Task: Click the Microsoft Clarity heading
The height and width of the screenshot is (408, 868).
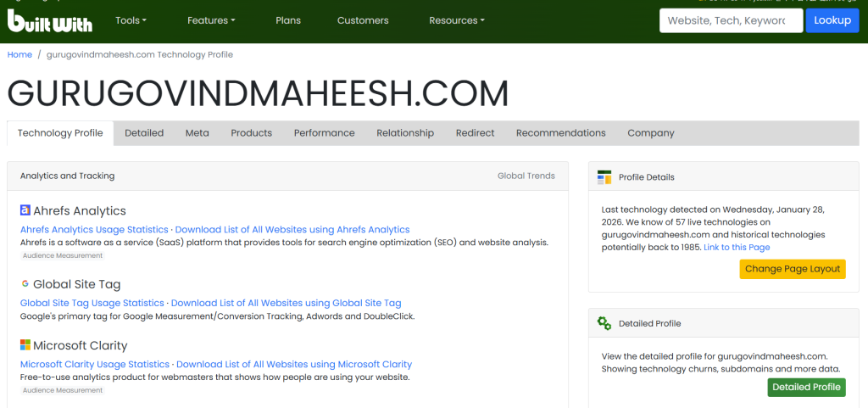Action: [81, 346]
